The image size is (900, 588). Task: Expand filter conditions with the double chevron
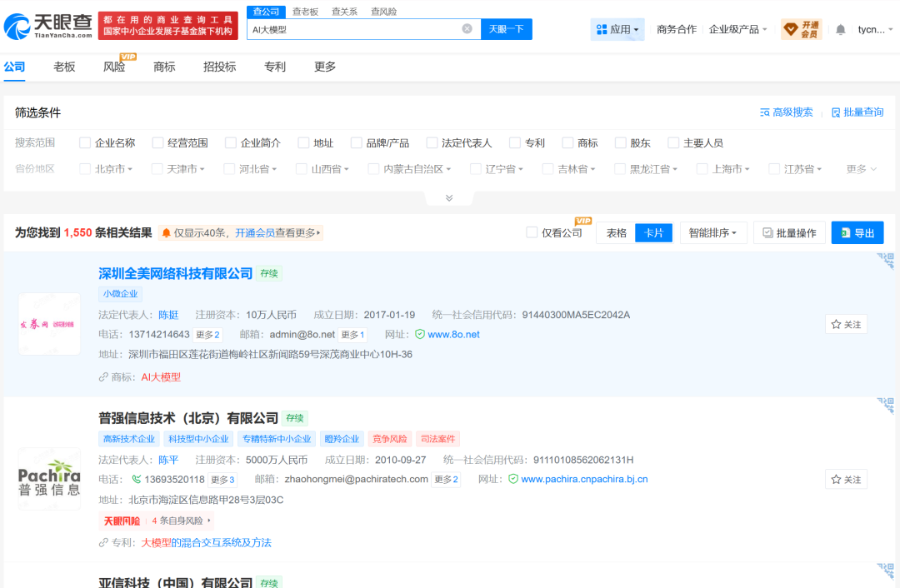(449, 198)
